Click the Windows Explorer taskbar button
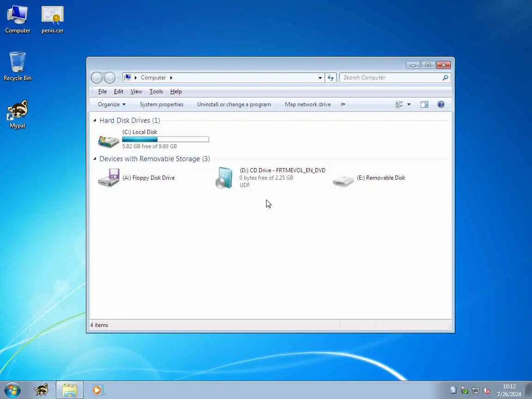Screen dimensions: 532x399 coord(70,390)
